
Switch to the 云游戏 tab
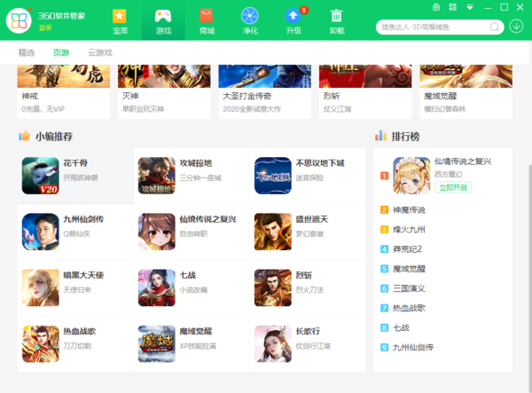pyautogui.click(x=100, y=52)
